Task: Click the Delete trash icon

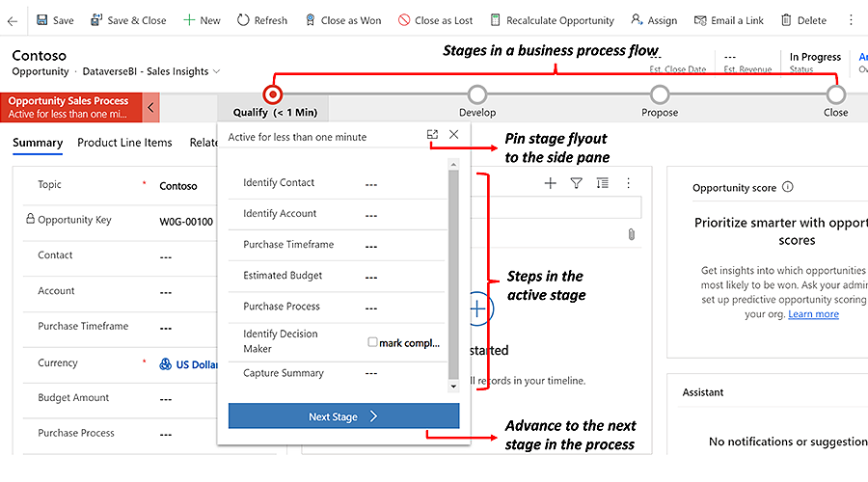Action: pyautogui.click(x=787, y=20)
